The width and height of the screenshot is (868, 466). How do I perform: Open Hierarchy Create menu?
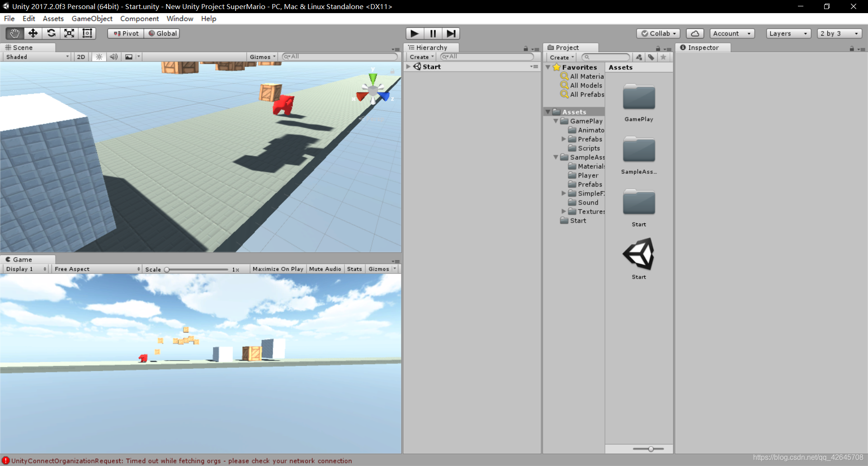click(x=421, y=57)
